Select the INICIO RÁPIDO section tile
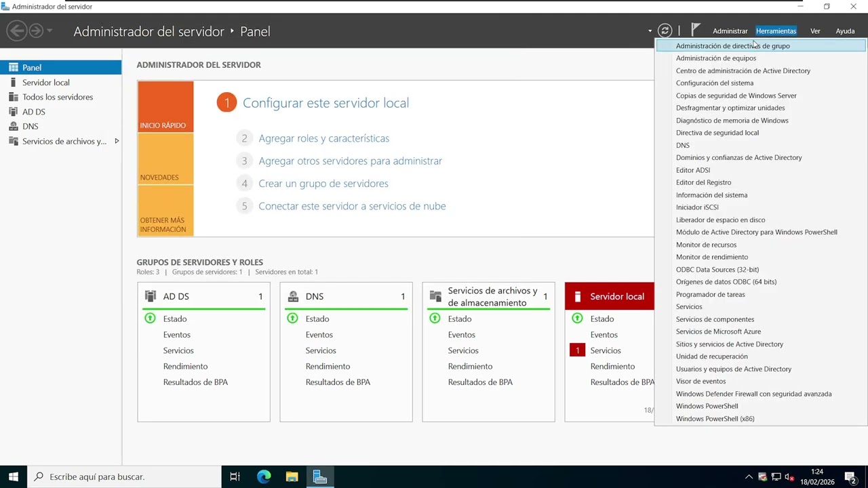 165,106
